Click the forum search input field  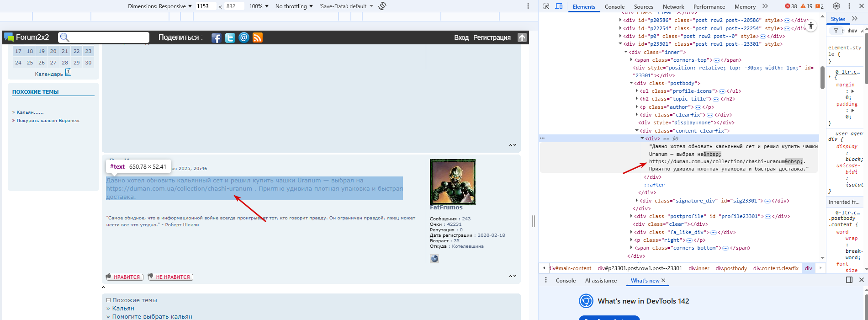point(104,37)
